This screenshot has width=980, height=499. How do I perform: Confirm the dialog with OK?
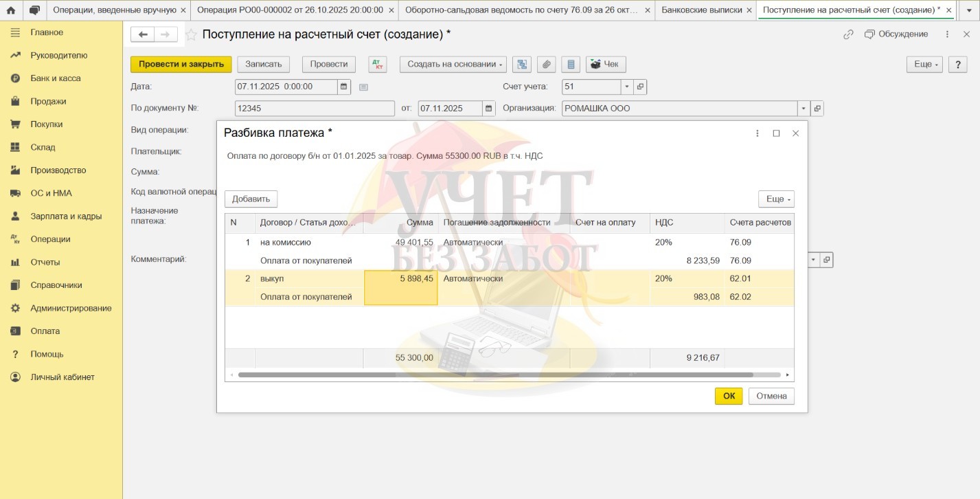tap(728, 396)
